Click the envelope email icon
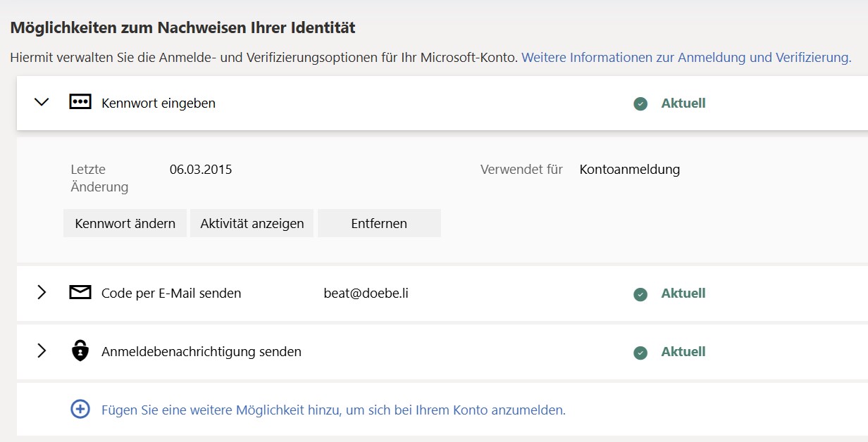The image size is (868, 442). point(80,292)
